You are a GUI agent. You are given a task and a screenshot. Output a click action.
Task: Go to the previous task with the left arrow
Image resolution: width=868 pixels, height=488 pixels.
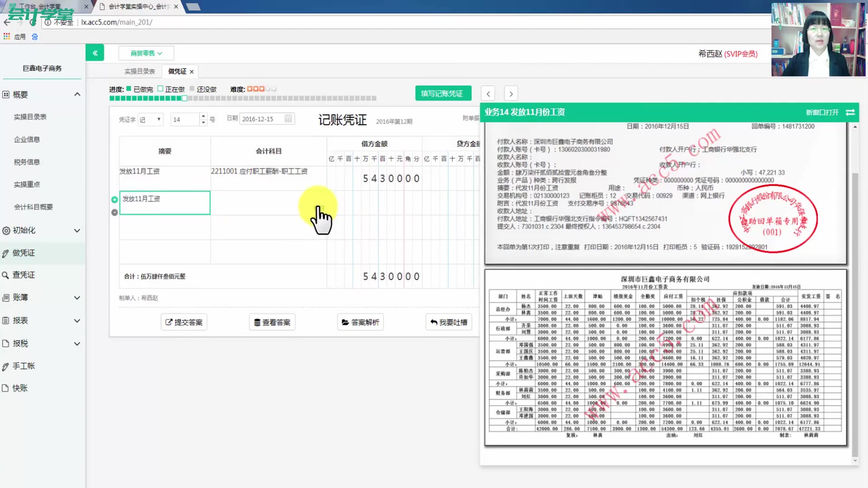(488, 94)
